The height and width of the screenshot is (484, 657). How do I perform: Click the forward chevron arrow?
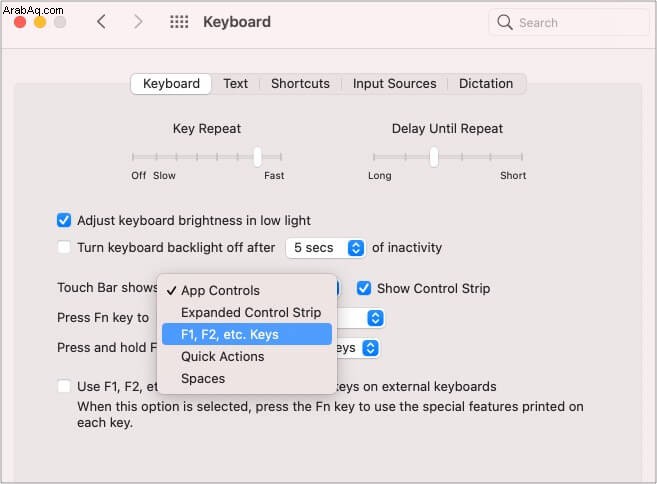click(x=138, y=22)
